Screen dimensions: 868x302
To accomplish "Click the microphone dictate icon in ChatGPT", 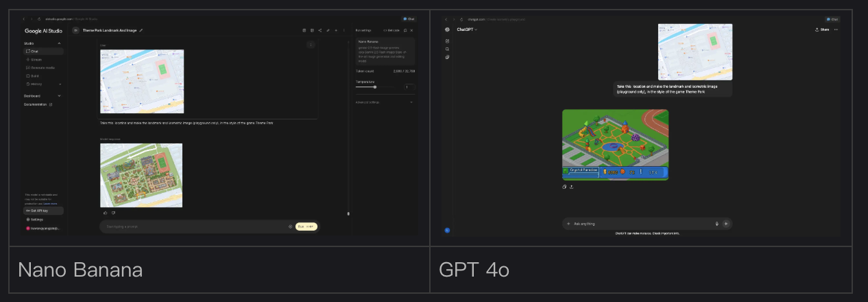I will pos(716,224).
